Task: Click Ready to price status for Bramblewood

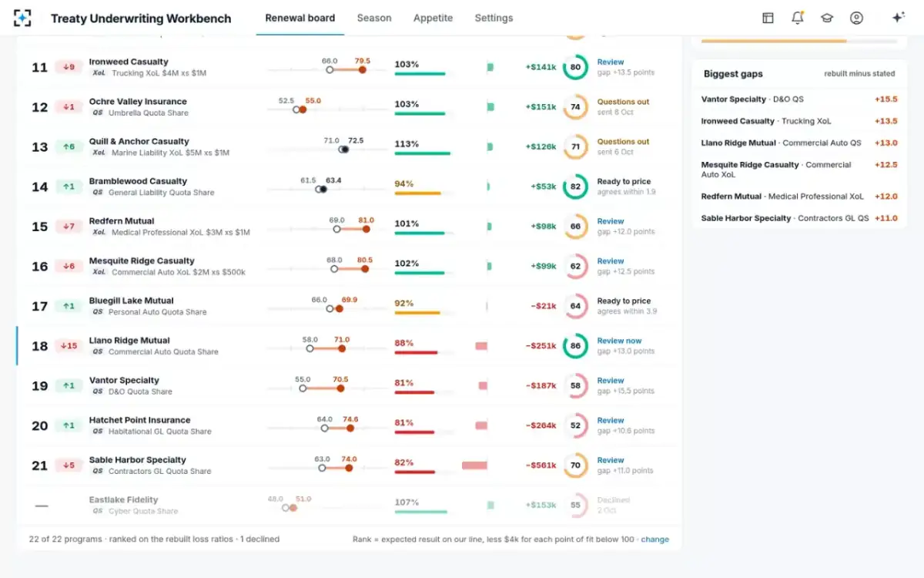Action: (624, 182)
